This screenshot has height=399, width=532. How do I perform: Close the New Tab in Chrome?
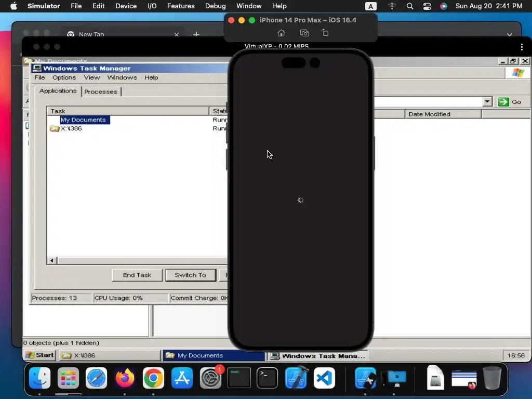click(x=177, y=35)
